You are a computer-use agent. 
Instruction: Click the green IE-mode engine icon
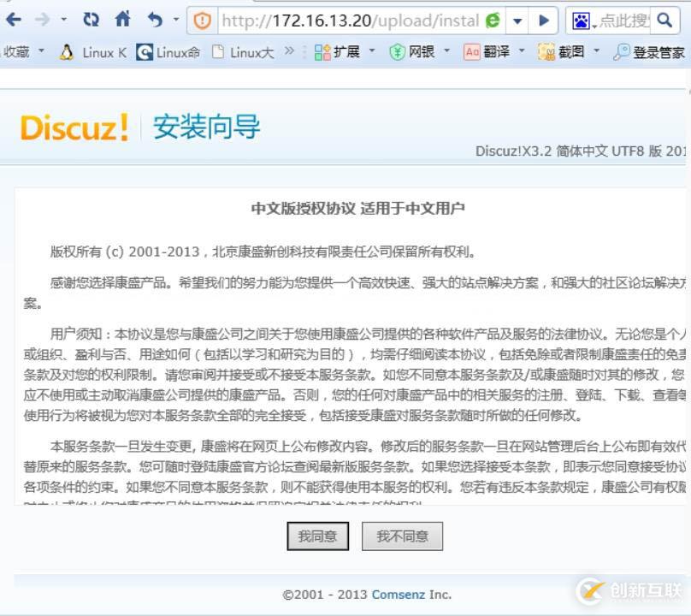(493, 21)
